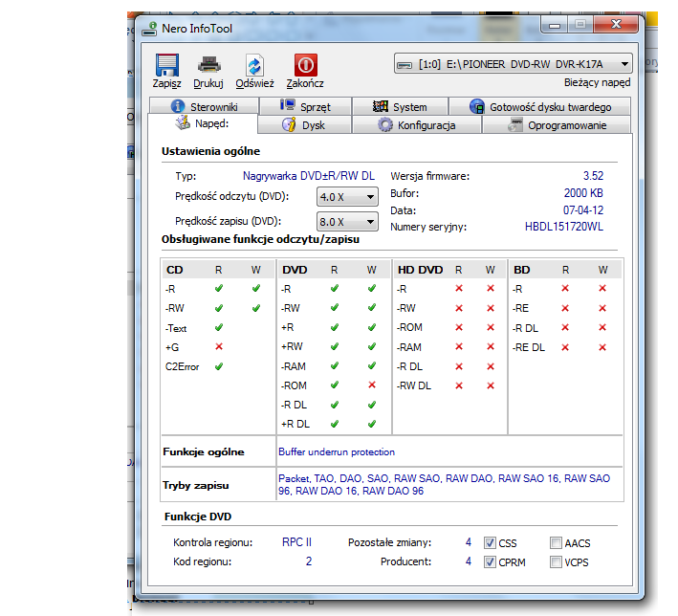Click the Drukuj printer icon
The height and width of the screenshot is (616, 678).
click(209, 65)
